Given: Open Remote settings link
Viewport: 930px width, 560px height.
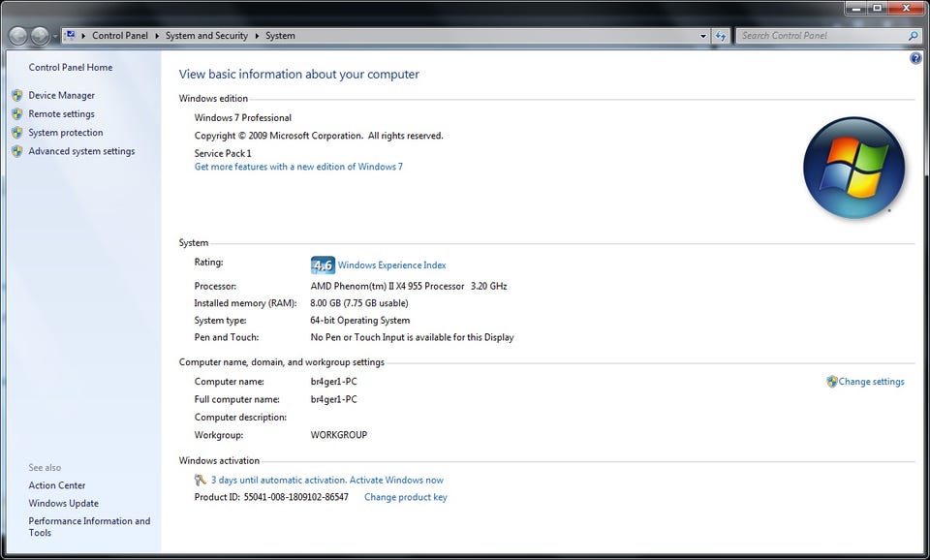Looking at the screenshot, I should click(x=62, y=114).
